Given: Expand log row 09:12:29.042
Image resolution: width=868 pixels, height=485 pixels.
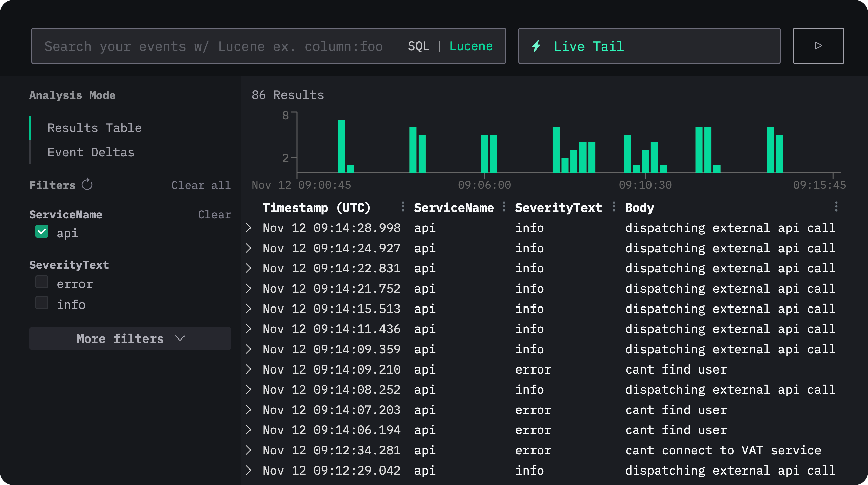Looking at the screenshot, I should (249, 471).
